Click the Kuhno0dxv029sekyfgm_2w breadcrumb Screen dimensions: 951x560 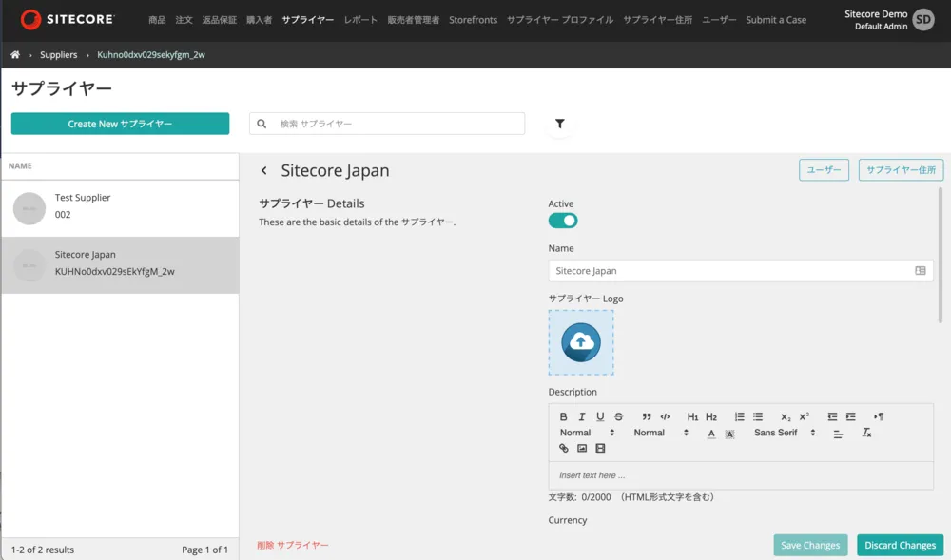coord(151,54)
